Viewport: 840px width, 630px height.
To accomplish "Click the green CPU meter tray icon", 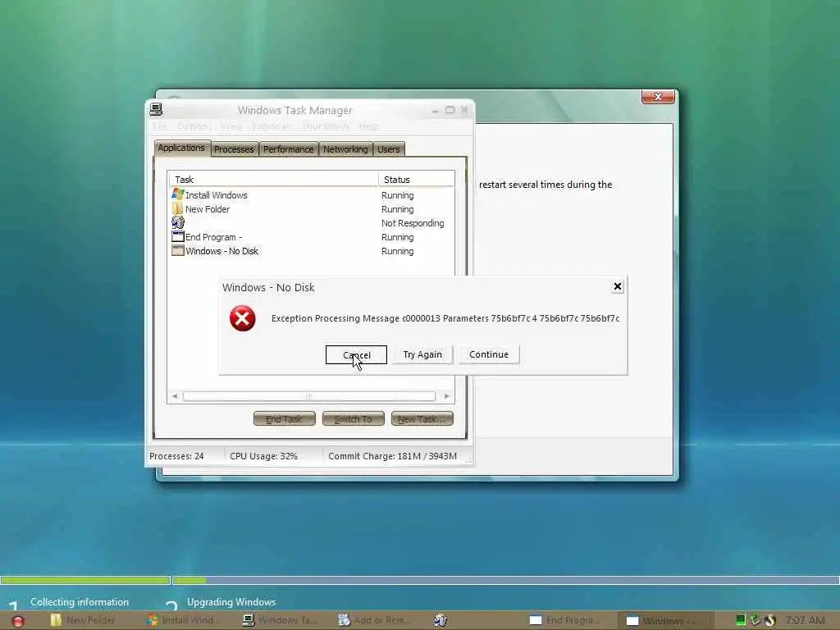I will (x=741, y=620).
